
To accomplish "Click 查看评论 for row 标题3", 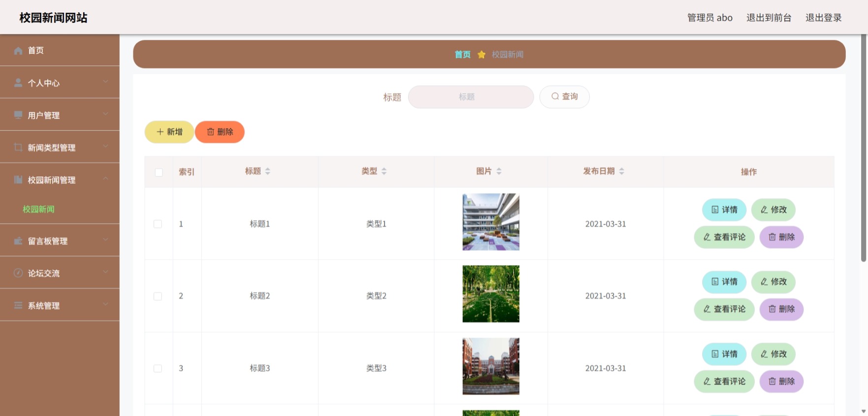I will 724,381.
